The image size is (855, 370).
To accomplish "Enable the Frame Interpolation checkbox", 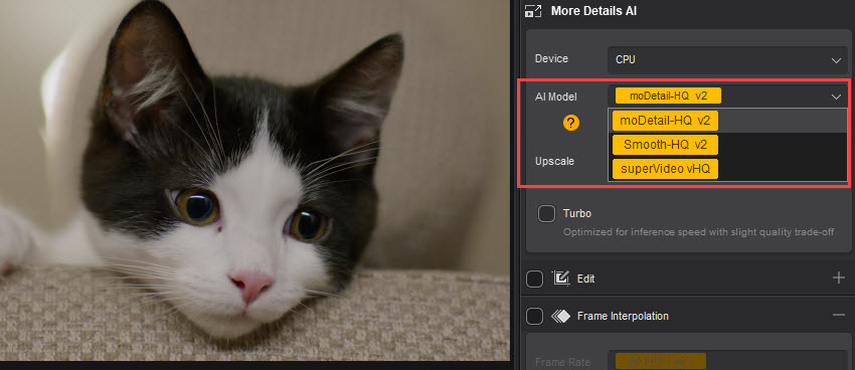I will point(534,316).
